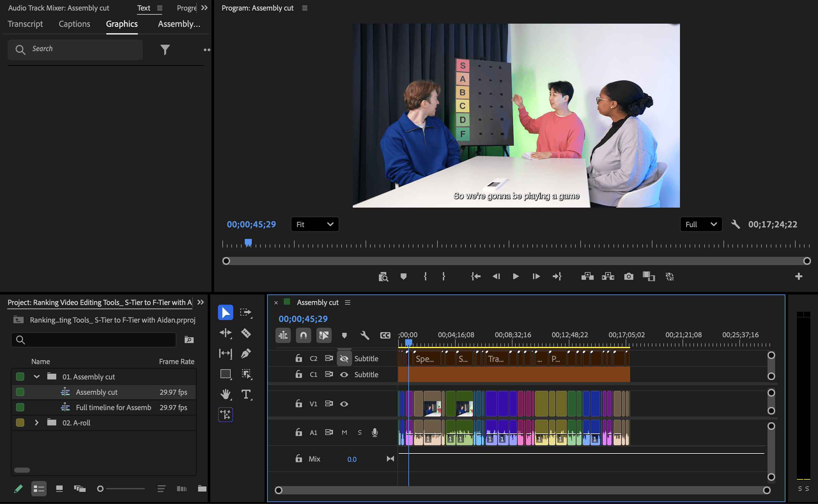This screenshot has width=818, height=504.
Task: Open the Graphics panel filter icon
Action: coord(165,50)
